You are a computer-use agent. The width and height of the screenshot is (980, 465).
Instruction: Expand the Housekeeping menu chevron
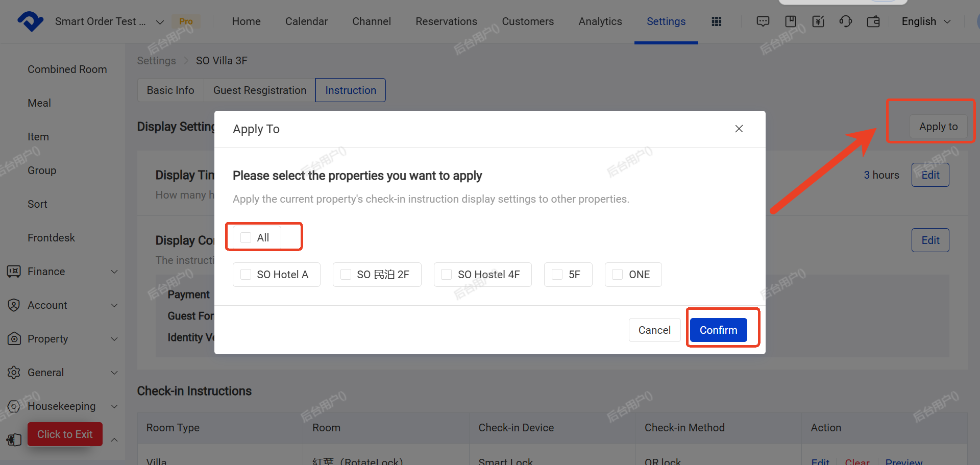pos(114,406)
